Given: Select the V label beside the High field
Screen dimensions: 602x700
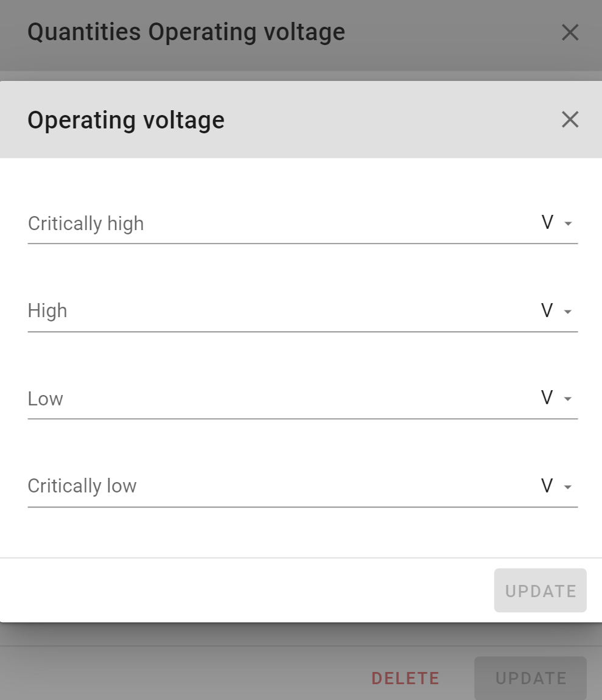Looking at the screenshot, I should pos(547,310).
